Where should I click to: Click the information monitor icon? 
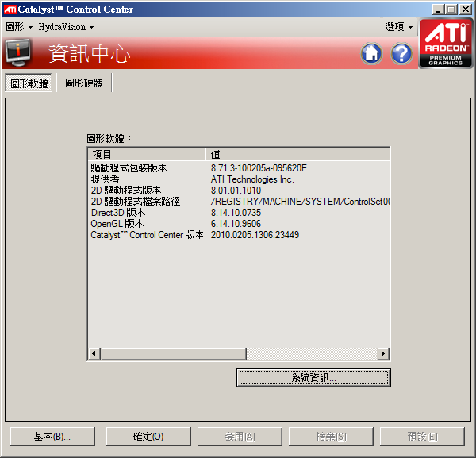pyautogui.click(x=18, y=53)
